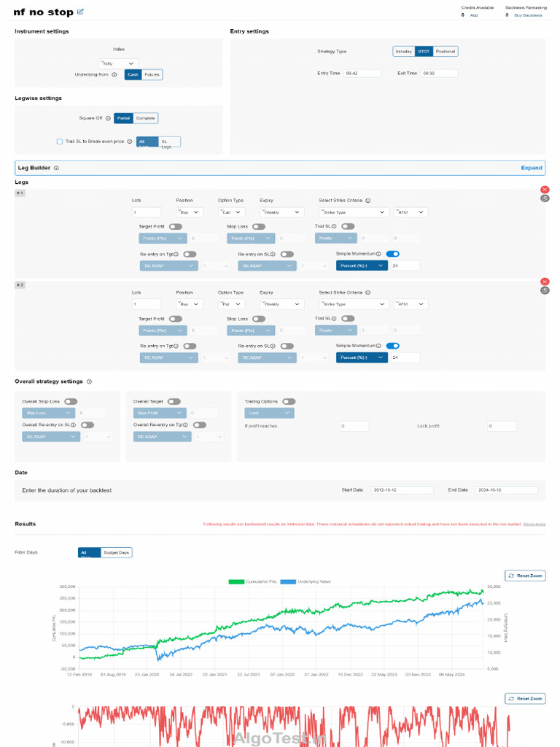Viewport: 560px width, 747px height.
Task: Toggle blue Underlying Value legend swatch
Action: point(288,581)
